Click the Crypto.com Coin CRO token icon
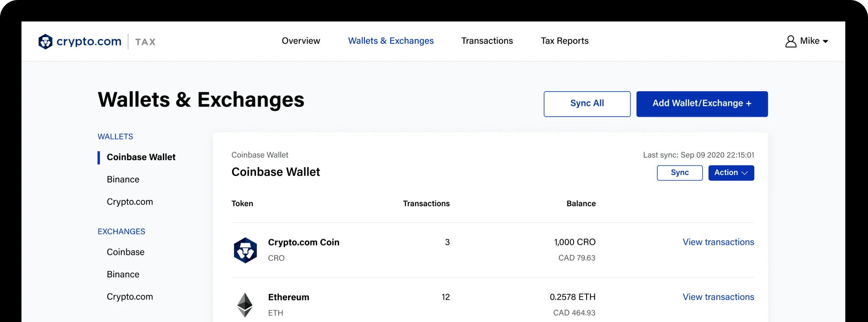 245,250
